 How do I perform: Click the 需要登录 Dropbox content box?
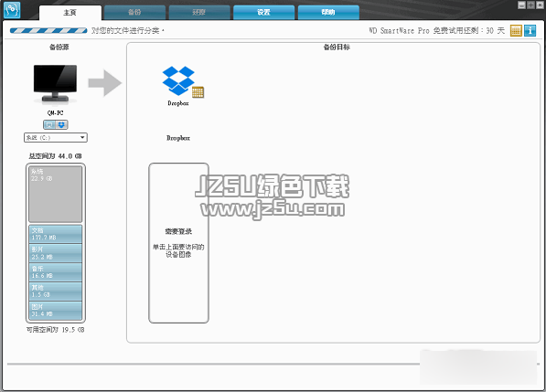point(178,243)
